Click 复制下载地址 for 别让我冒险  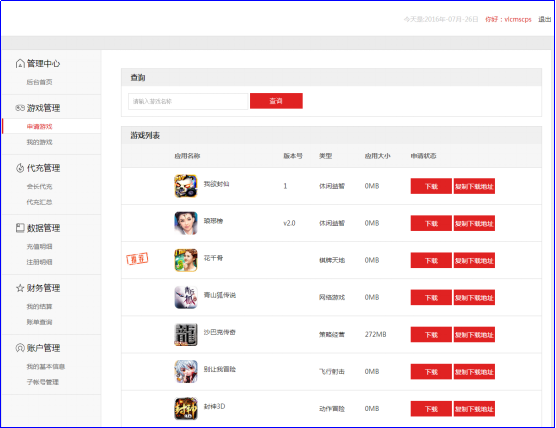474,372
